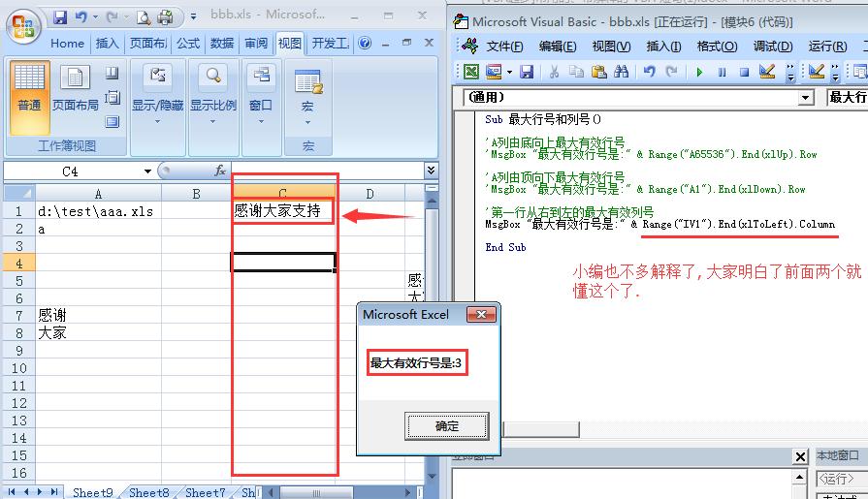The width and height of the screenshot is (868, 499).
Task: Undo last action in Excel toolbar
Action: click(81, 17)
